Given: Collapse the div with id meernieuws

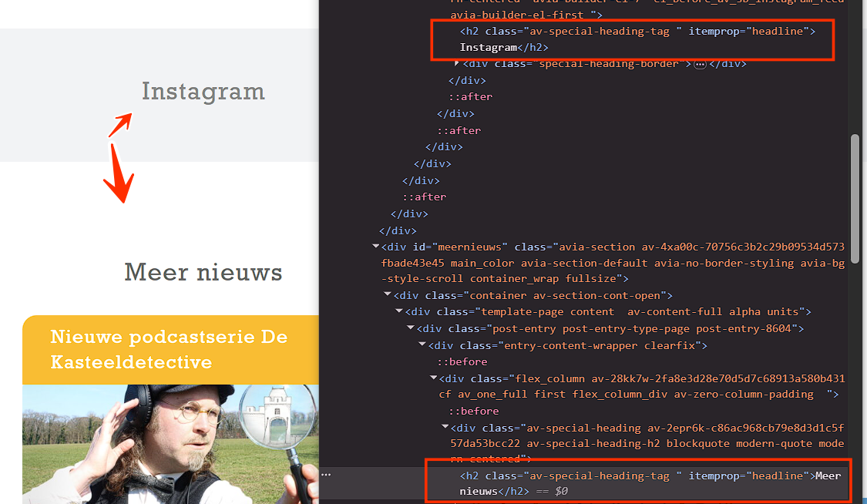Looking at the screenshot, I should click(375, 247).
